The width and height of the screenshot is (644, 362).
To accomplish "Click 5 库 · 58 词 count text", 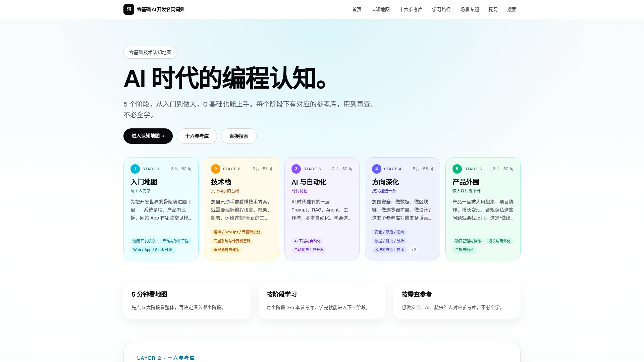I will [423, 169].
